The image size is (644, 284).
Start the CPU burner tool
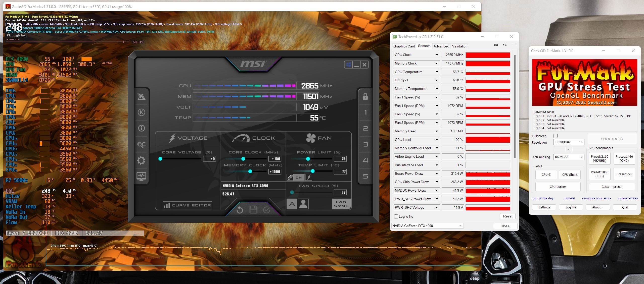558,187
